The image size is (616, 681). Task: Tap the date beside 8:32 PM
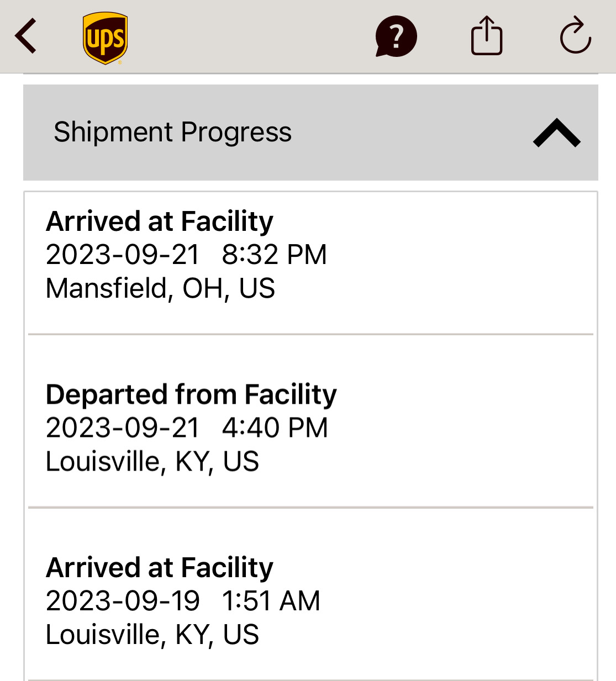pos(123,255)
